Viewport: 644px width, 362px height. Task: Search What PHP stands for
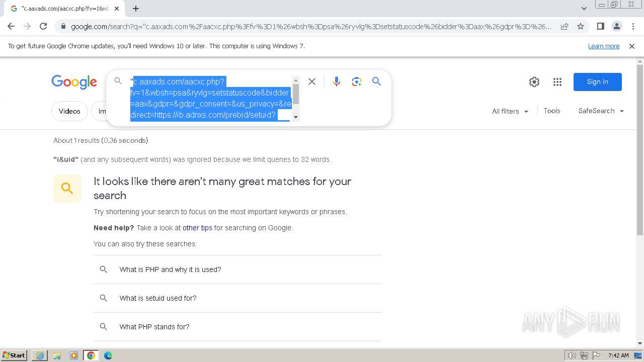[237, 327]
